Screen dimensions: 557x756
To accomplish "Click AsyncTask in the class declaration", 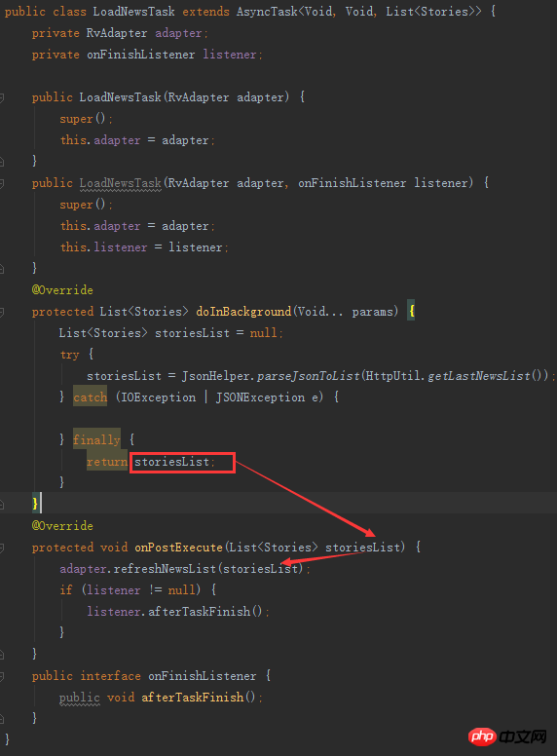I will [267, 12].
